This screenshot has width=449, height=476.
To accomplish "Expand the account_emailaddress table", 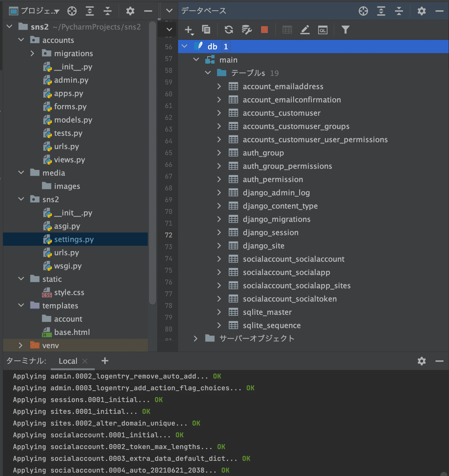I will (219, 86).
